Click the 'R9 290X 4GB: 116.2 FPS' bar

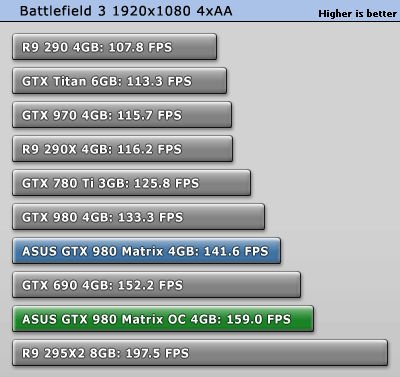point(123,149)
